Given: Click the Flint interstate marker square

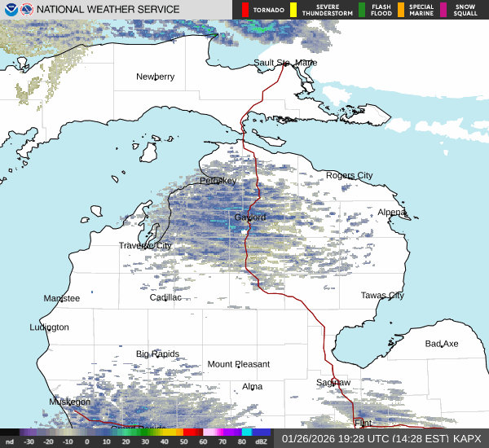Looking at the screenshot, I should (357, 422).
